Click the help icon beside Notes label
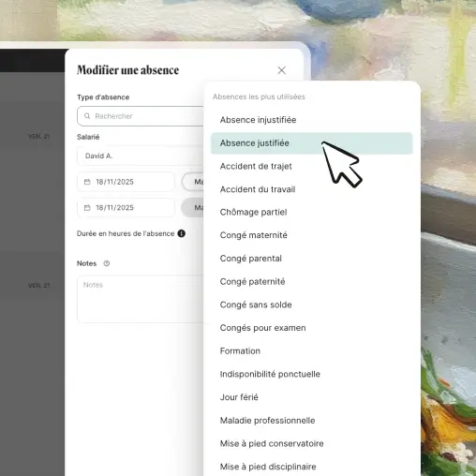 click(x=107, y=263)
